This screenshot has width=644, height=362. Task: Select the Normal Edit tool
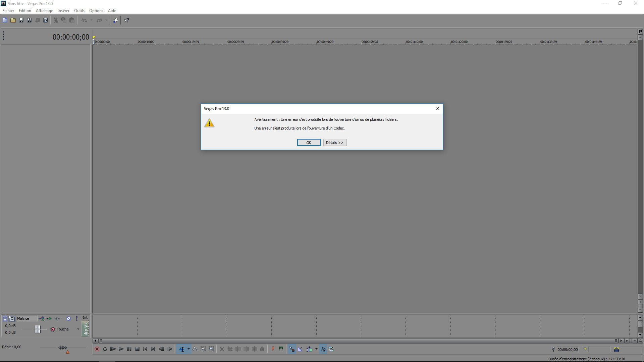tap(182, 349)
